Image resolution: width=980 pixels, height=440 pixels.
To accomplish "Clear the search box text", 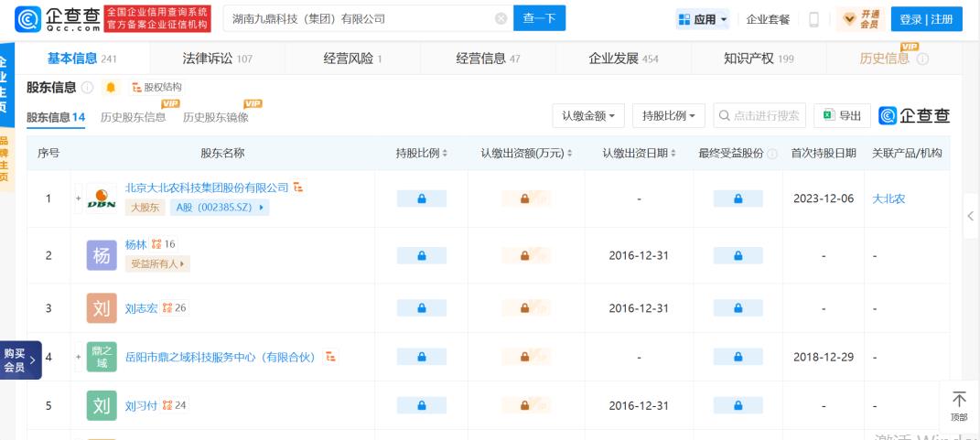I will point(501,18).
